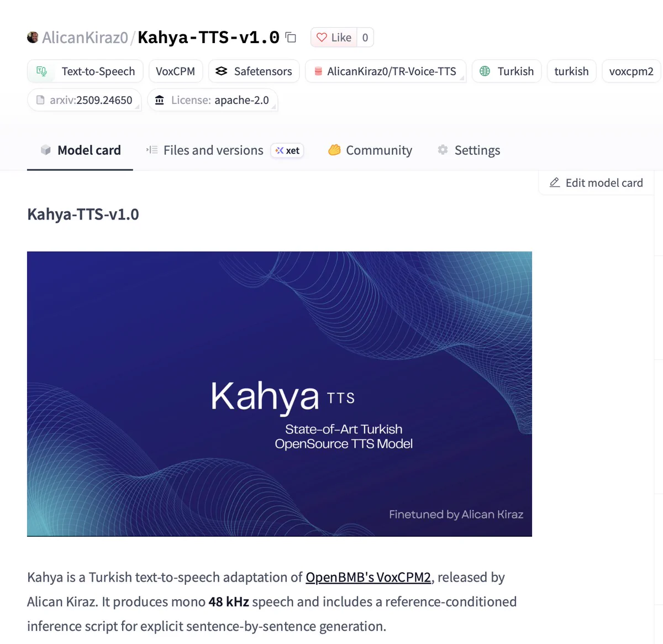Click the Files and versions list icon
Image resolution: width=663 pixels, height=644 pixels.
152,150
